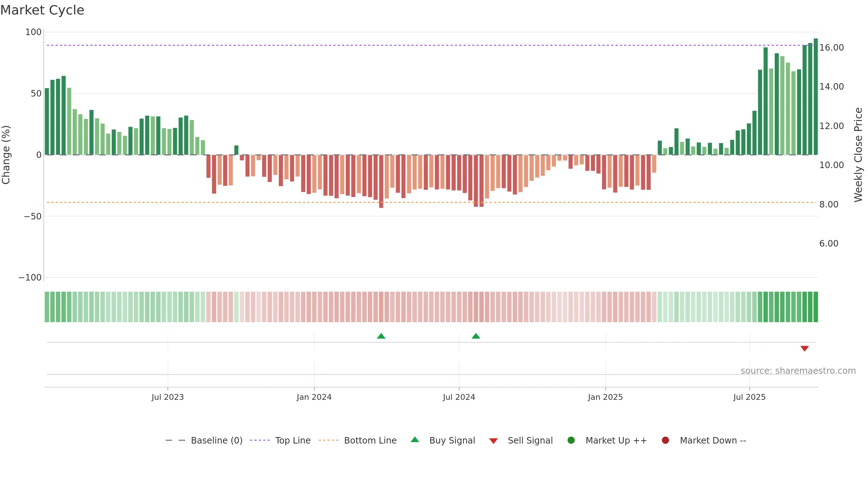The image size is (868, 488).
Task: Click the red Sell Signal triangle icon in the legend
Action: (x=493, y=441)
